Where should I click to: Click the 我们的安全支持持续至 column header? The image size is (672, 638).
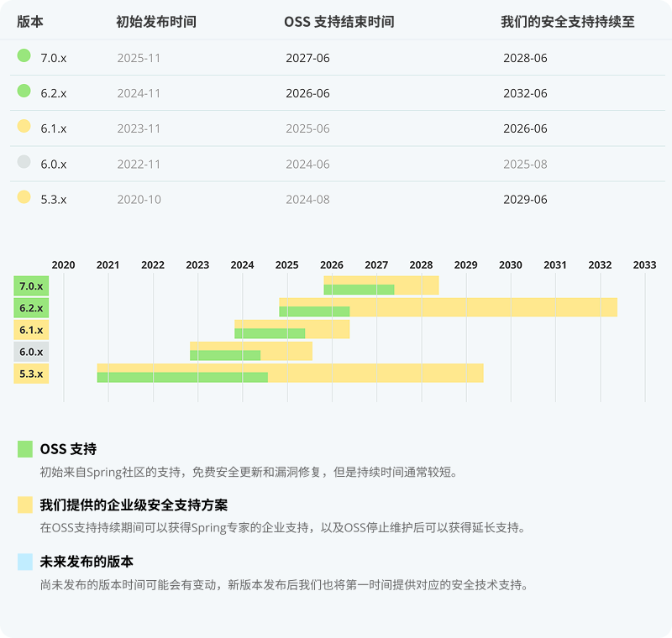[568, 23]
